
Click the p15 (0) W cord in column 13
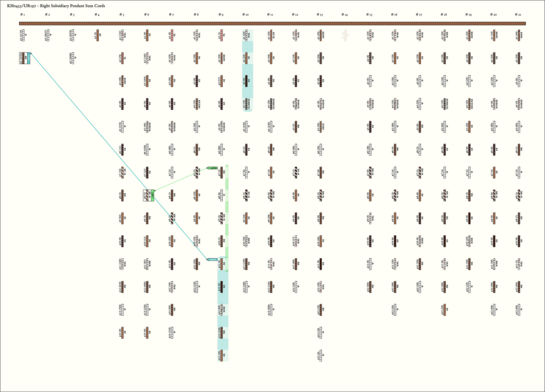[321, 356]
